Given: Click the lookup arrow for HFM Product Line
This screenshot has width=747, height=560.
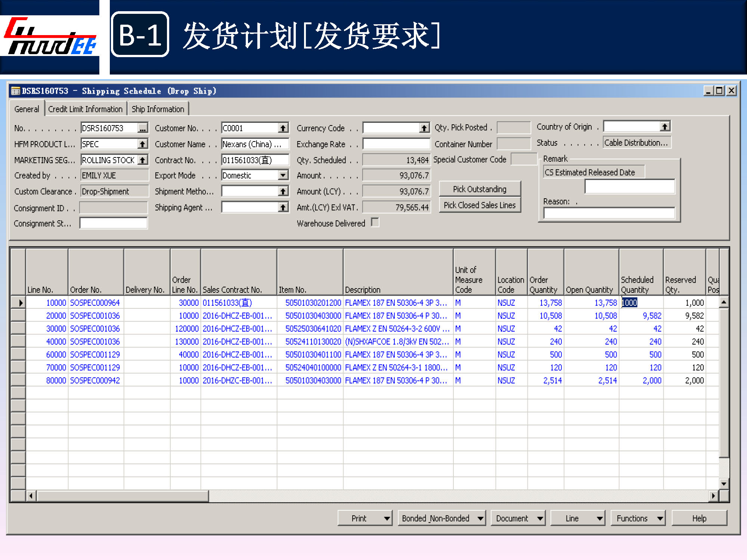Looking at the screenshot, I should tap(142, 144).
